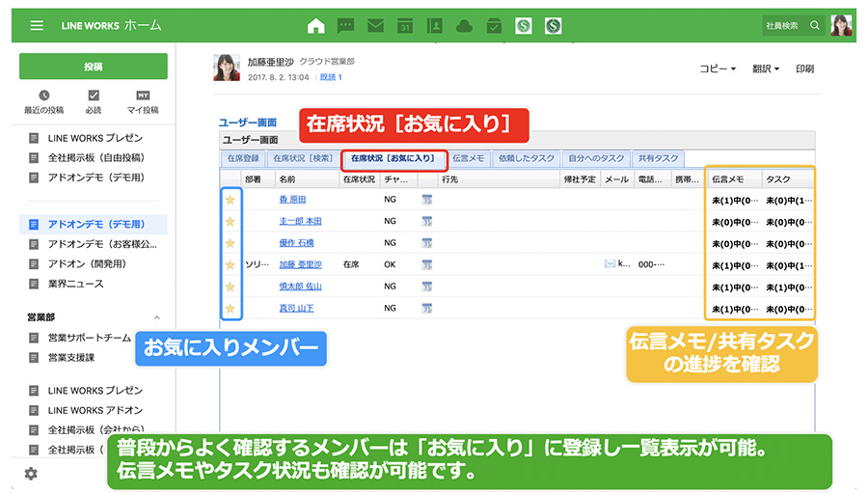
Task: Toggle favorite star for 香 原田
Action: (x=230, y=200)
